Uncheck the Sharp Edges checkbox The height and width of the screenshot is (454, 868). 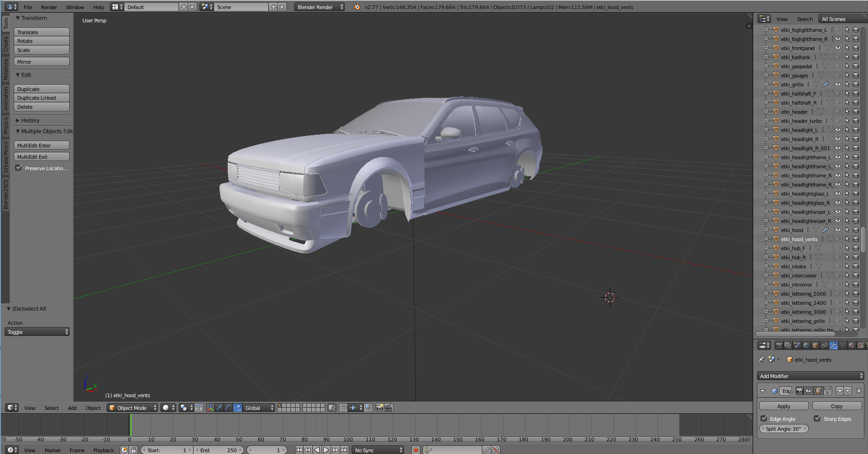coord(817,419)
